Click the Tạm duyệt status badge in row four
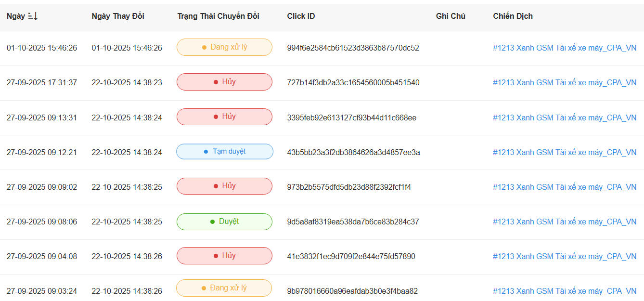Viewport: 644px width, 301px height. (224, 151)
